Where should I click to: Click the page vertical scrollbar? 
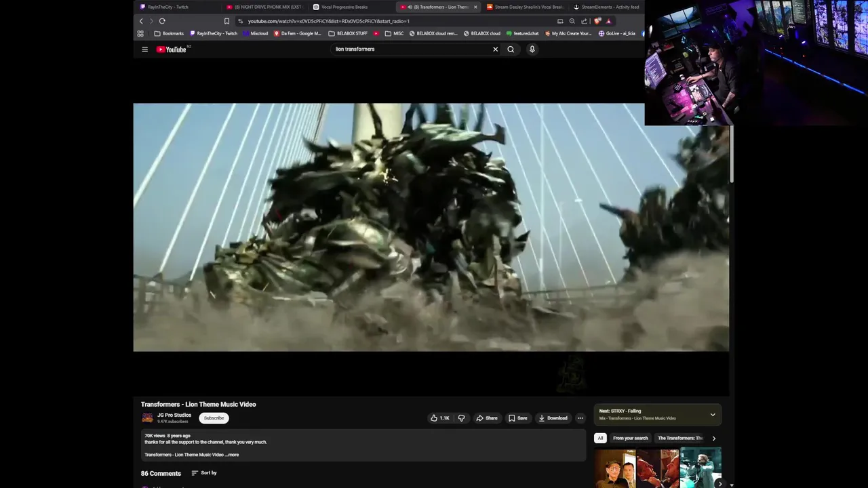731,154
